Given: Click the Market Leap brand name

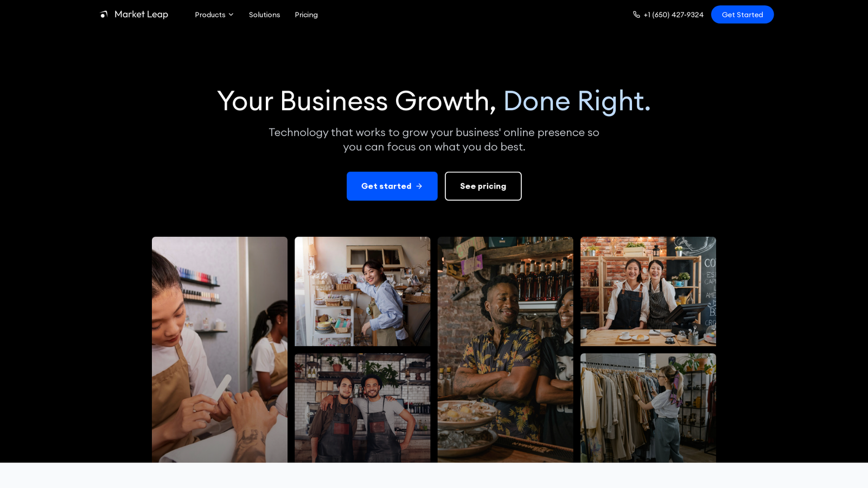Looking at the screenshot, I should [141, 14].
